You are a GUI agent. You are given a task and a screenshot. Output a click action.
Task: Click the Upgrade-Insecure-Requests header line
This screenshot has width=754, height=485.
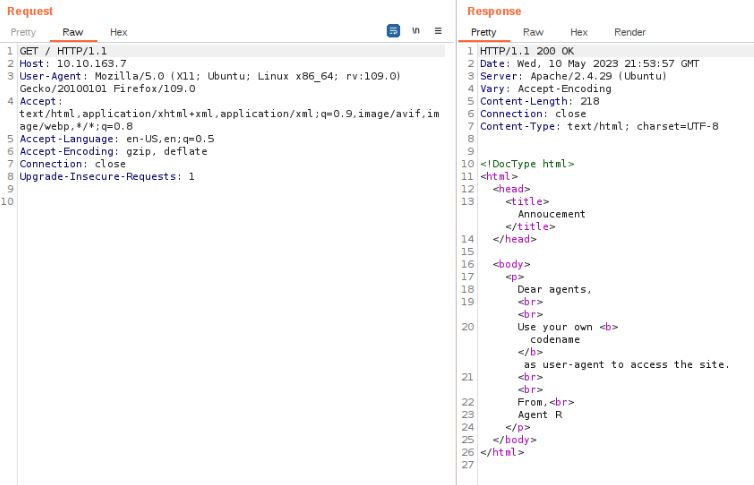[107, 176]
